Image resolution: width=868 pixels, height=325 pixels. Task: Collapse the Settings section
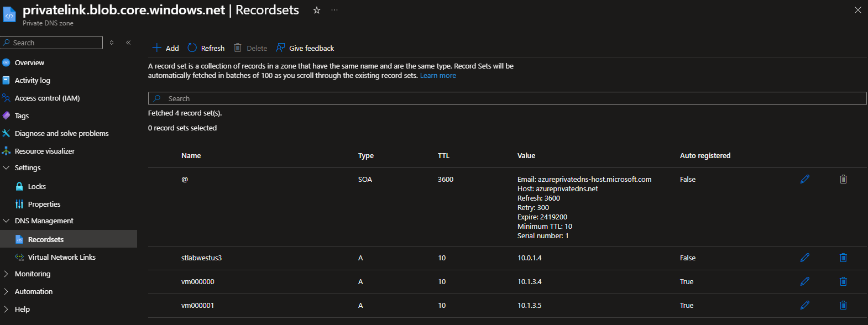[7, 167]
